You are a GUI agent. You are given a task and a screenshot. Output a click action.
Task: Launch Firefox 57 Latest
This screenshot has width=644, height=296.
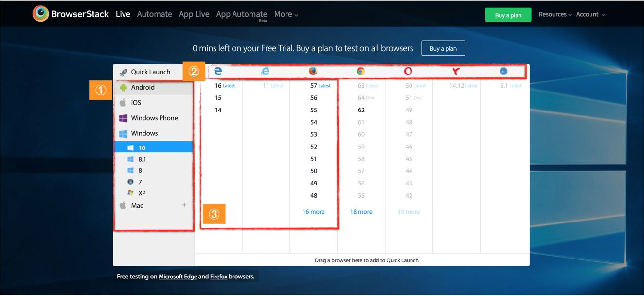(x=320, y=86)
